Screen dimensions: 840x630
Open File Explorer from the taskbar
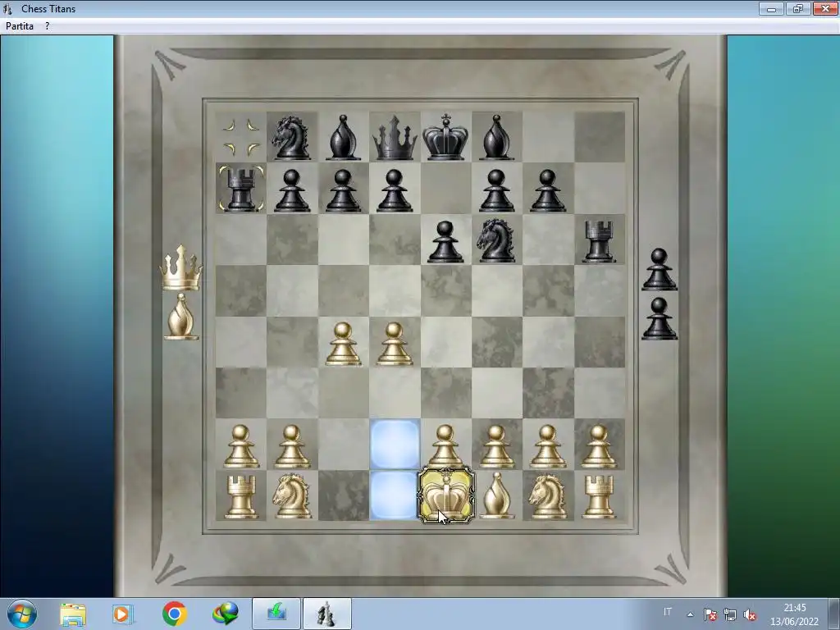[x=73, y=614]
